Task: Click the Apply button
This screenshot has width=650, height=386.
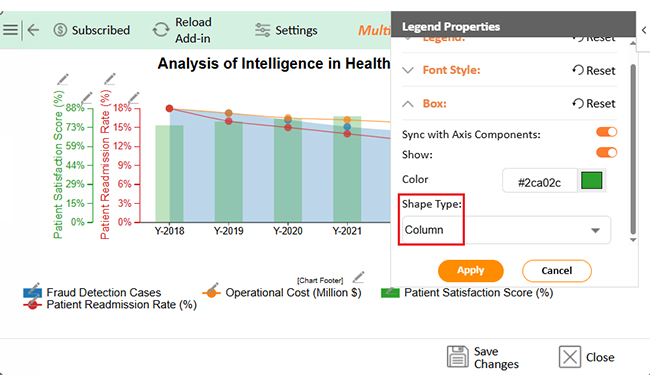Action: tap(471, 271)
